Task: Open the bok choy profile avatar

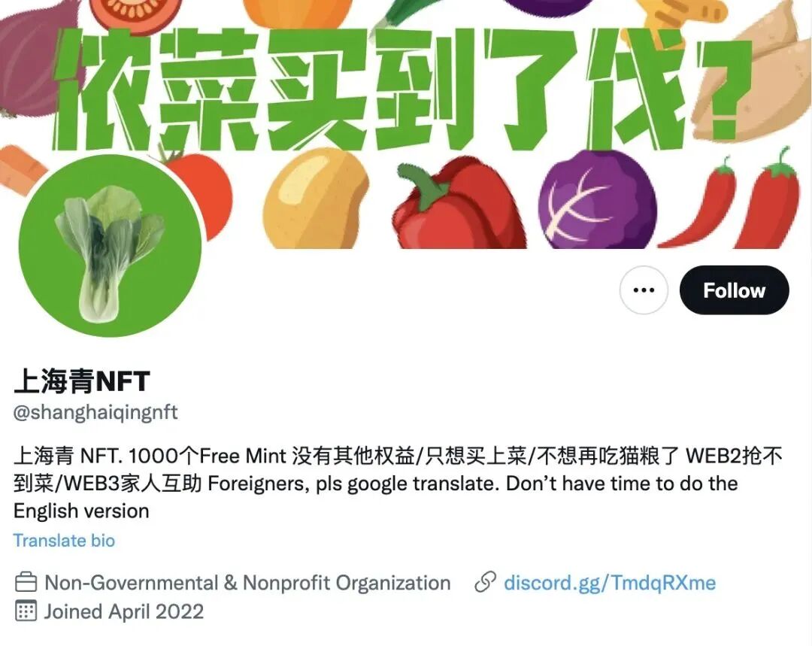Action: tap(110, 245)
